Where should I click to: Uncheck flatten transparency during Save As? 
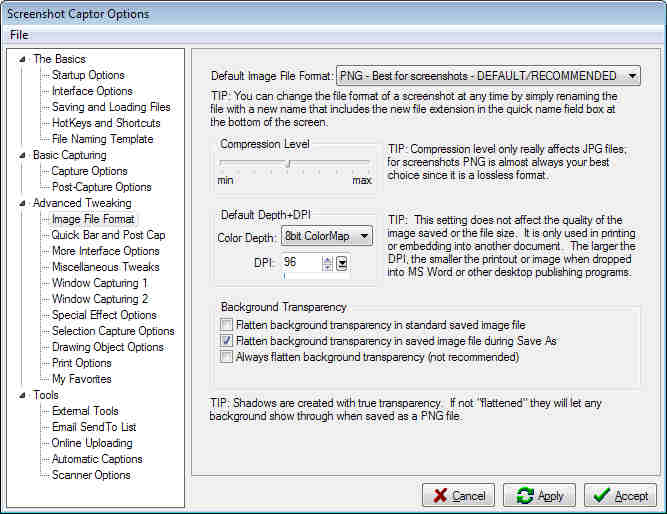pos(227,341)
